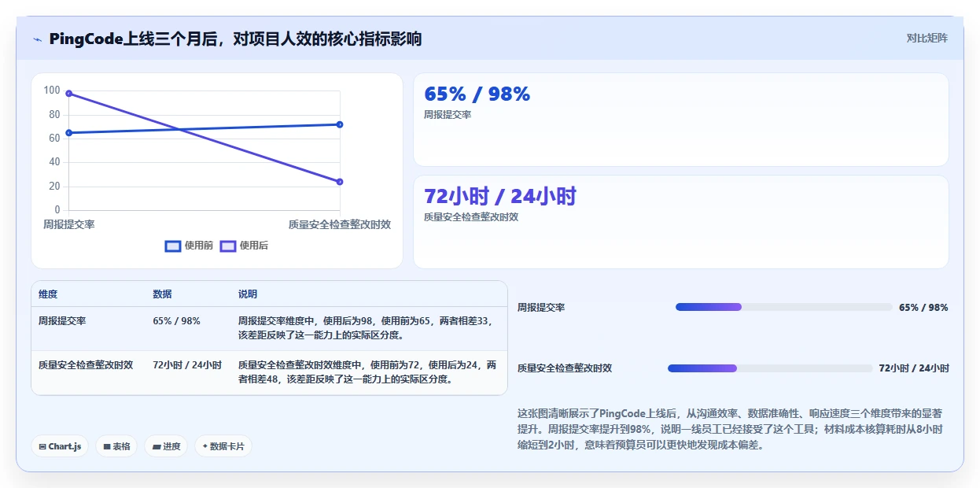Click the 质量安全检查整改时效 progress bar
Viewport: 980px width, 488px height.
point(770,368)
